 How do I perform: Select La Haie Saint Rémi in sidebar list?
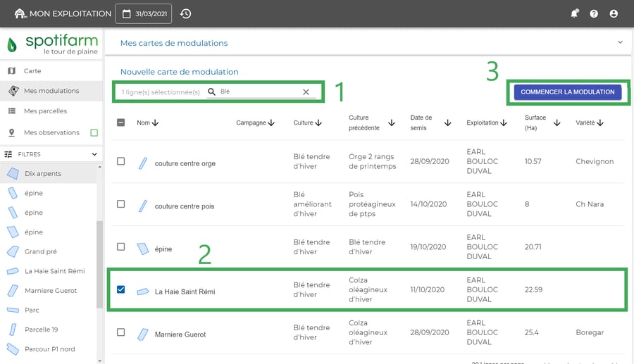(49, 270)
